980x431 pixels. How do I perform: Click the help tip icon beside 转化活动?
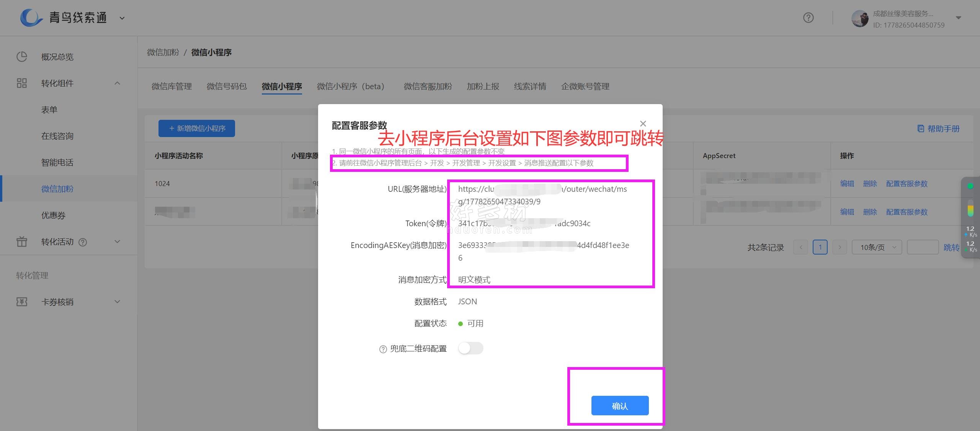pyautogui.click(x=83, y=242)
